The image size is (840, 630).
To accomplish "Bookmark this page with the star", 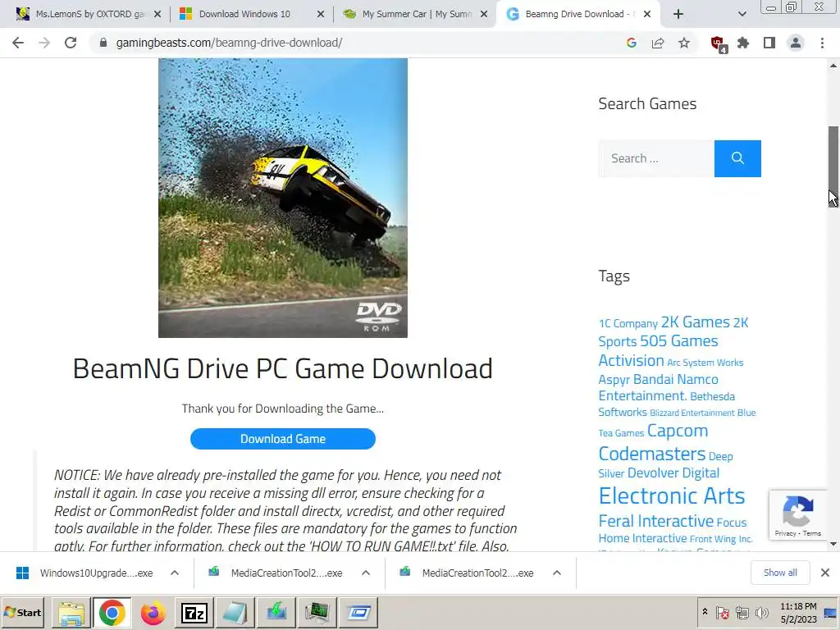I will [684, 43].
